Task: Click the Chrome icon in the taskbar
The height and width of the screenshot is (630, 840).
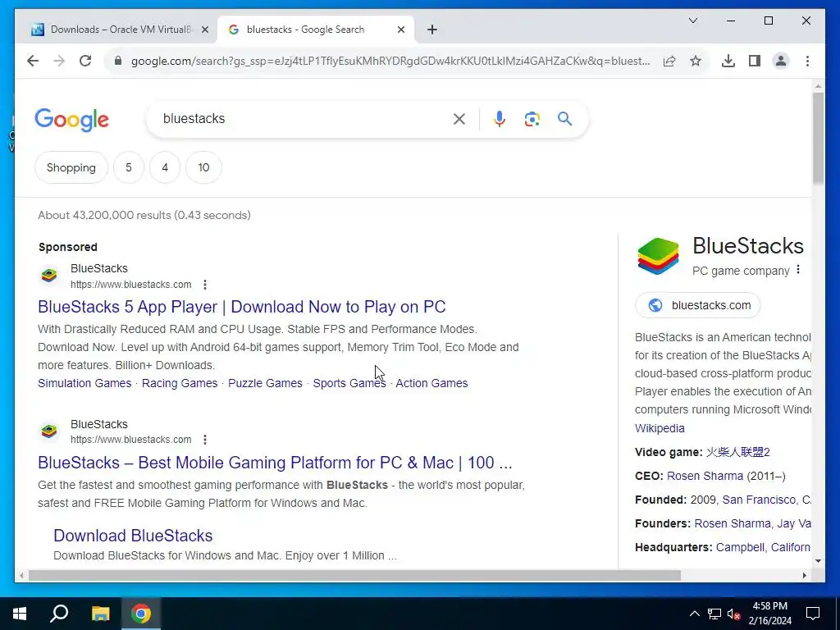Action: [x=141, y=614]
